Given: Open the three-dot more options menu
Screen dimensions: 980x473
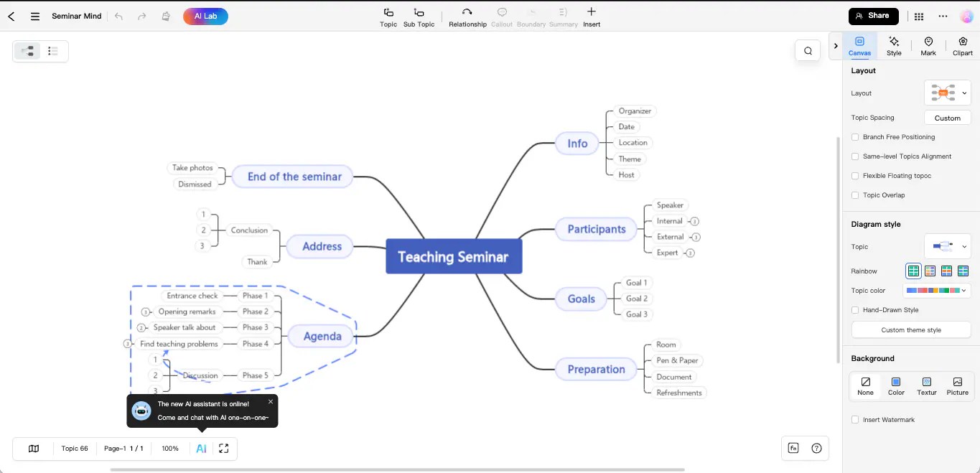Looking at the screenshot, I should tap(943, 16).
